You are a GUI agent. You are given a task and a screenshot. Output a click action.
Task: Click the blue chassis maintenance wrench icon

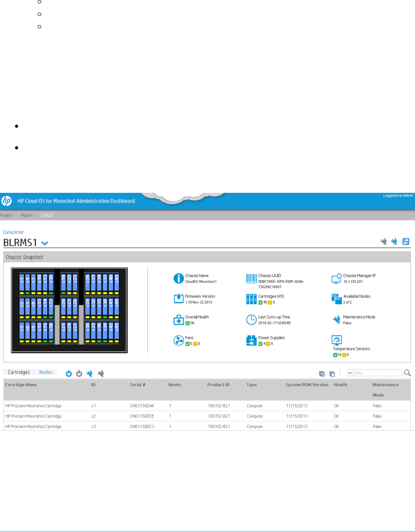(x=394, y=242)
